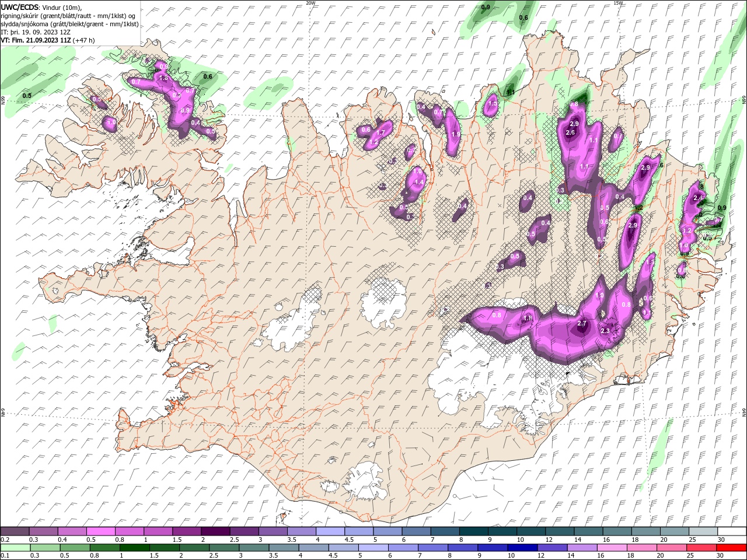Click the deep blue 10 swatch in lower legend
Image resolution: width=747 pixels, height=560 pixels.
pyautogui.click(x=522, y=547)
